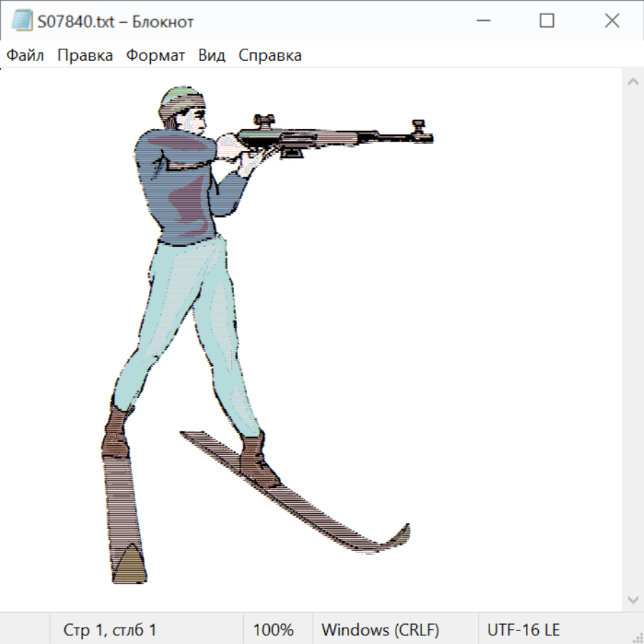Click the 100% zoom level indicator
The width and height of the screenshot is (644, 644).
tap(273, 630)
